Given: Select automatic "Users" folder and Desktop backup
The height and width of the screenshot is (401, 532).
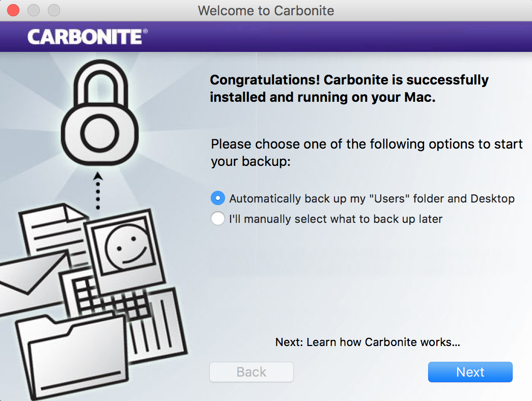Looking at the screenshot, I should pyautogui.click(x=218, y=198).
